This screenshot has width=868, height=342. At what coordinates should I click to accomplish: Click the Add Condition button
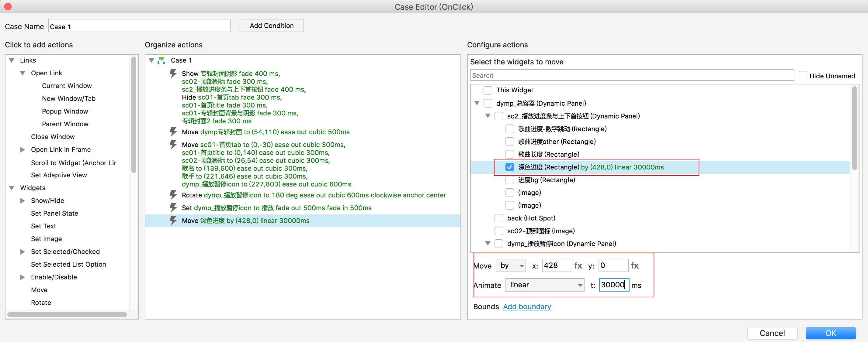(272, 26)
